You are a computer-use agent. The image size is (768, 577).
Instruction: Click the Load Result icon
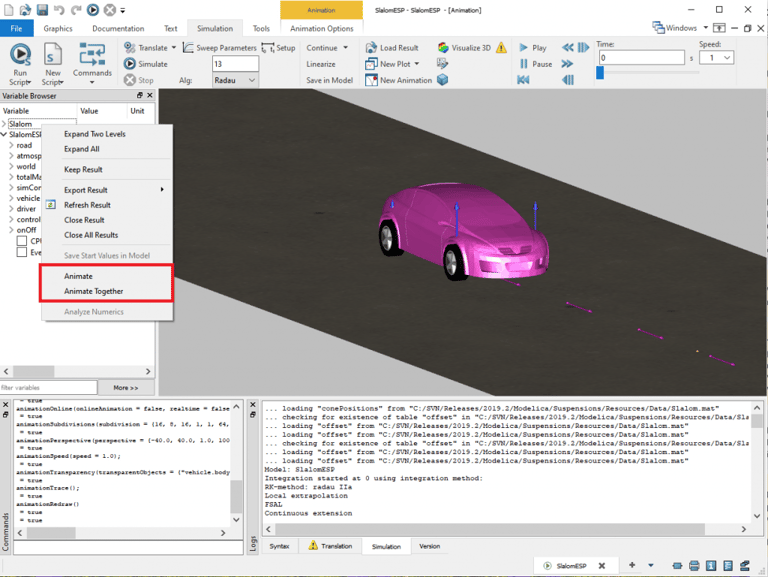[371, 48]
